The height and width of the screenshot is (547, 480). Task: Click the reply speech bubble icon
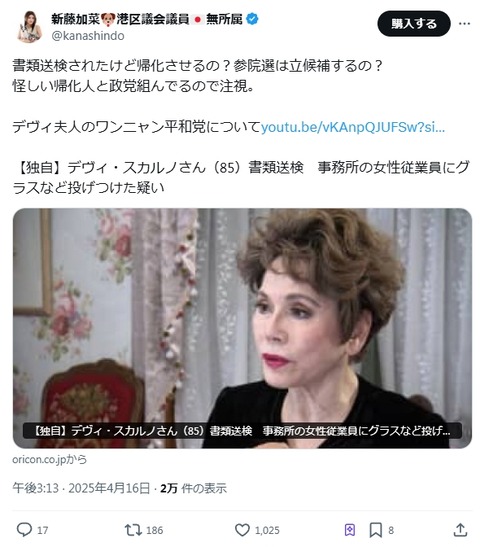(24, 530)
